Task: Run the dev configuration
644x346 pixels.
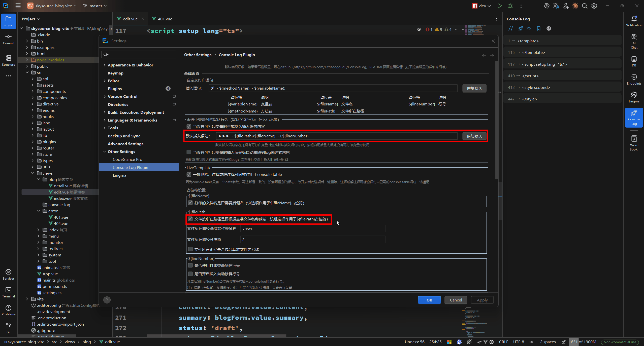Action: pos(499,6)
